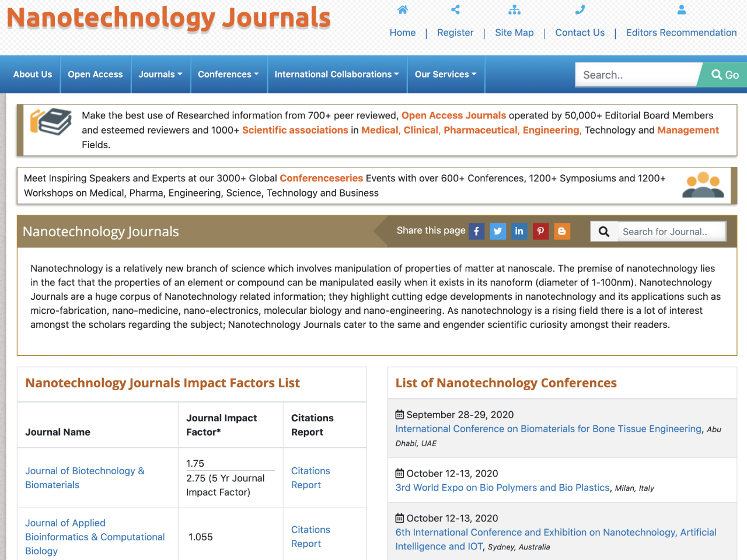Open the Our Services dropdown
Image resolution: width=747 pixels, height=560 pixels.
[x=446, y=75]
